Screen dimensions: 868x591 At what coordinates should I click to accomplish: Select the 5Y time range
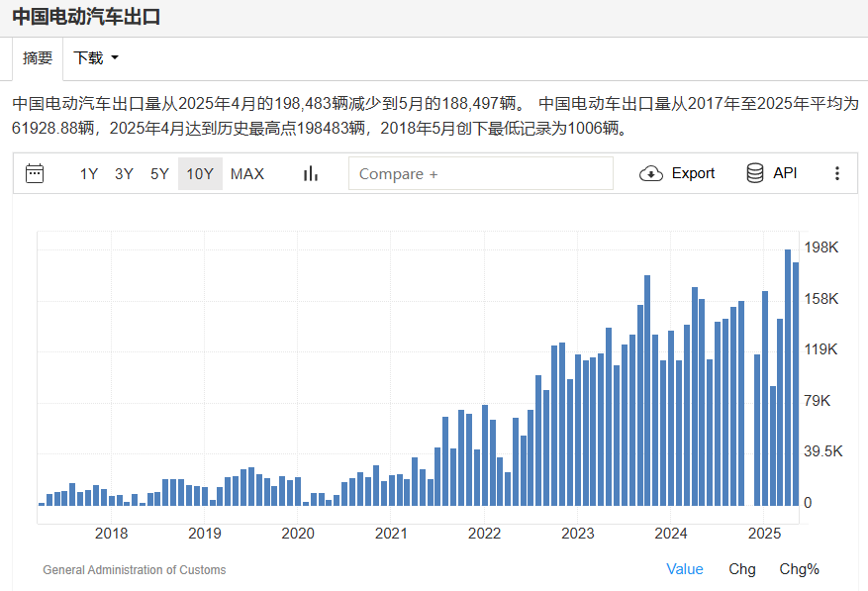pyautogui.click(x=159, y=174)
